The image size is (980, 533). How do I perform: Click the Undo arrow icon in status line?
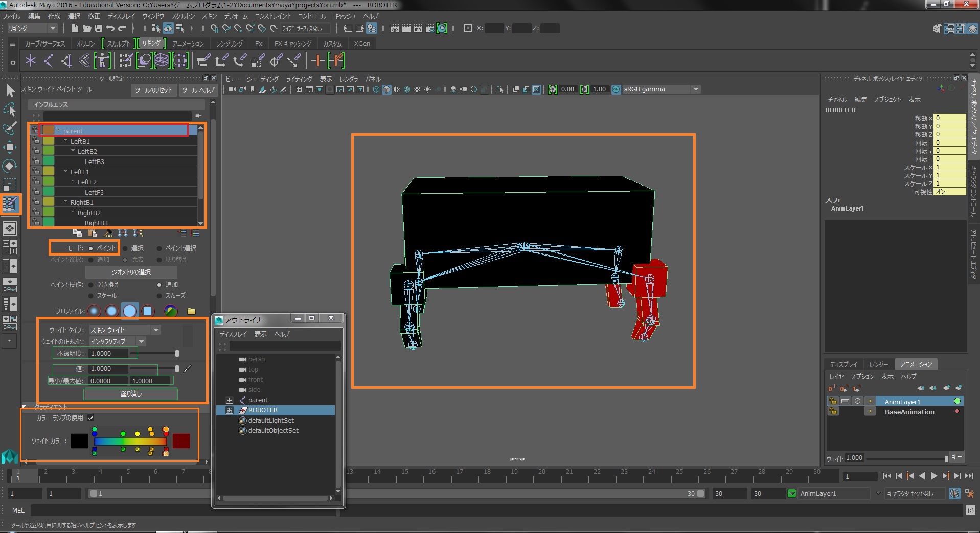pos(110,29)
